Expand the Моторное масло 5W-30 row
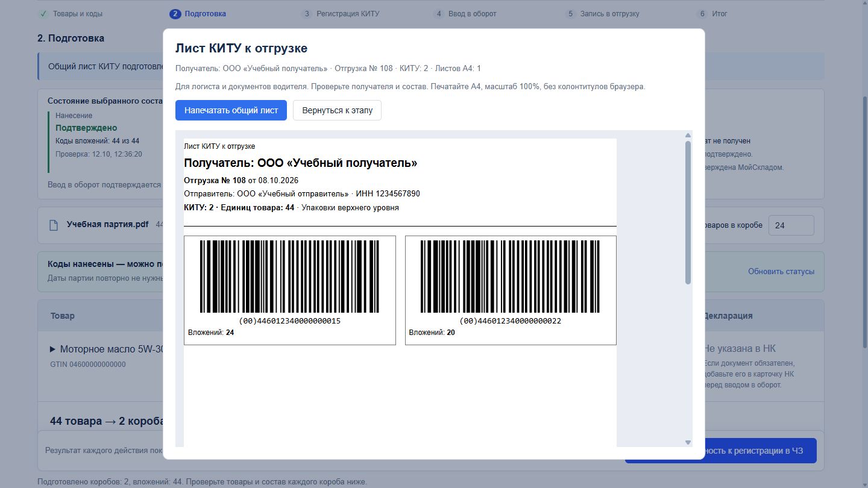Image resolution: width=868 pixels, height=488 pixels. 53,349
